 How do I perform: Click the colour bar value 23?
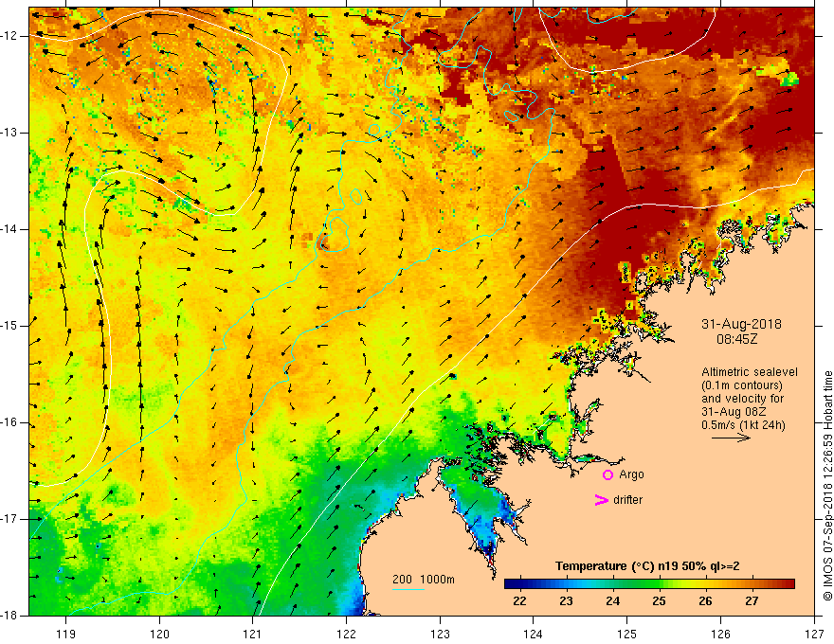(566, 601)
